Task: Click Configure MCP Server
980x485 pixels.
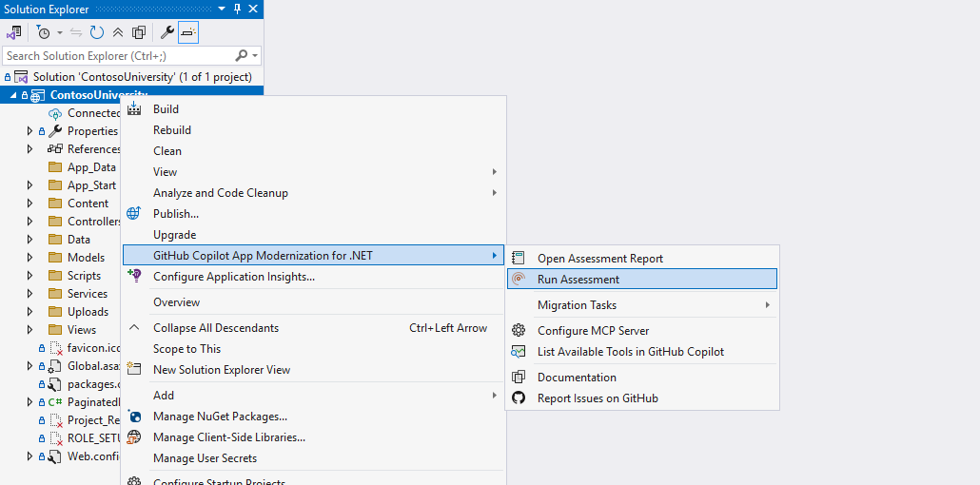Action: (x=642, y=331)
